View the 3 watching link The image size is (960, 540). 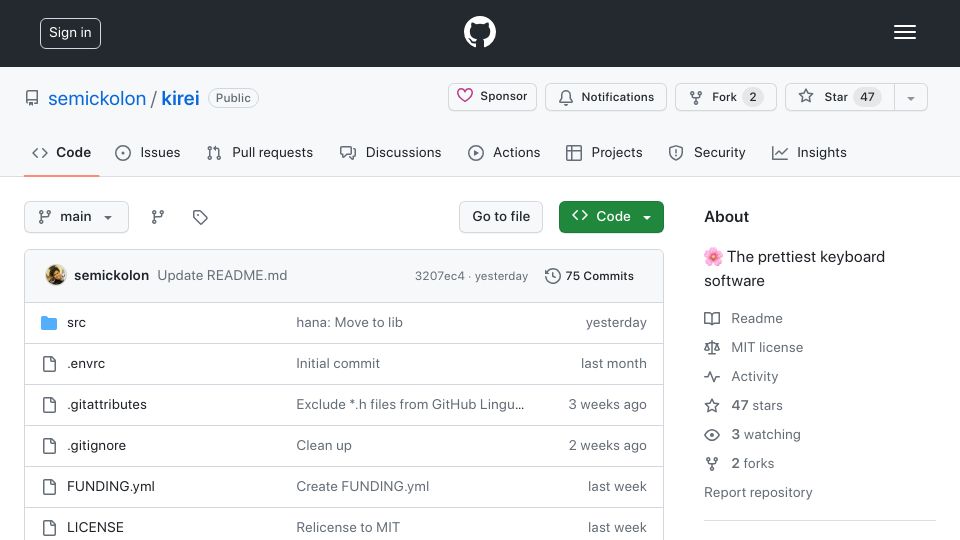click(x=752, y=435)
